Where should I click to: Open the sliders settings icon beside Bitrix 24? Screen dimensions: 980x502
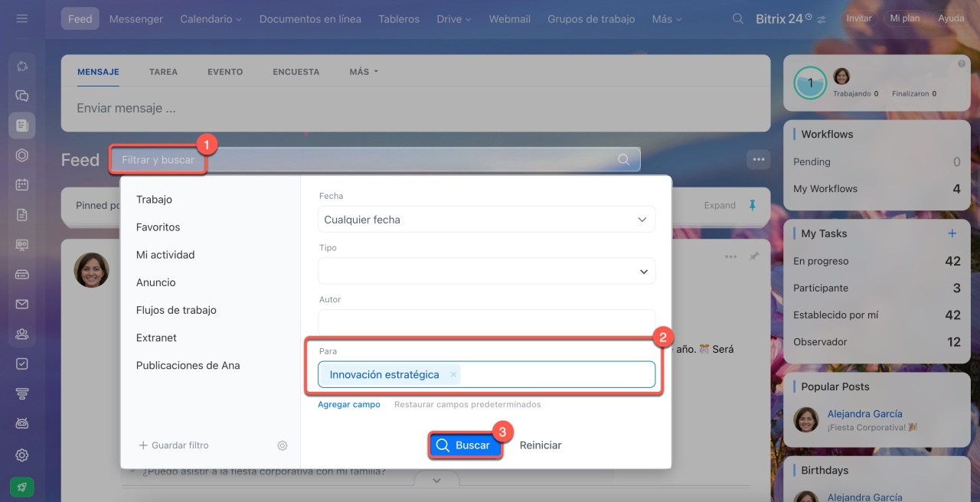coord(822,19)
